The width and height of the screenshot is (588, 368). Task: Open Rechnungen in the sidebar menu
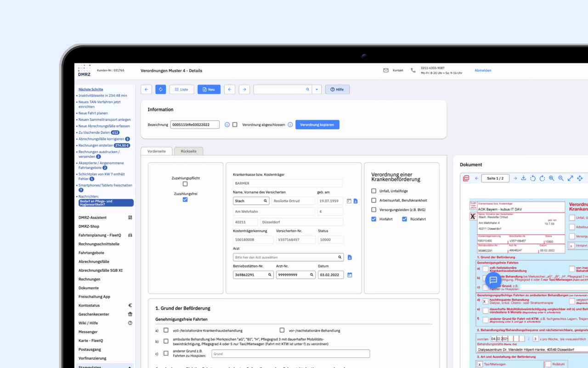(x=89, y=279)
